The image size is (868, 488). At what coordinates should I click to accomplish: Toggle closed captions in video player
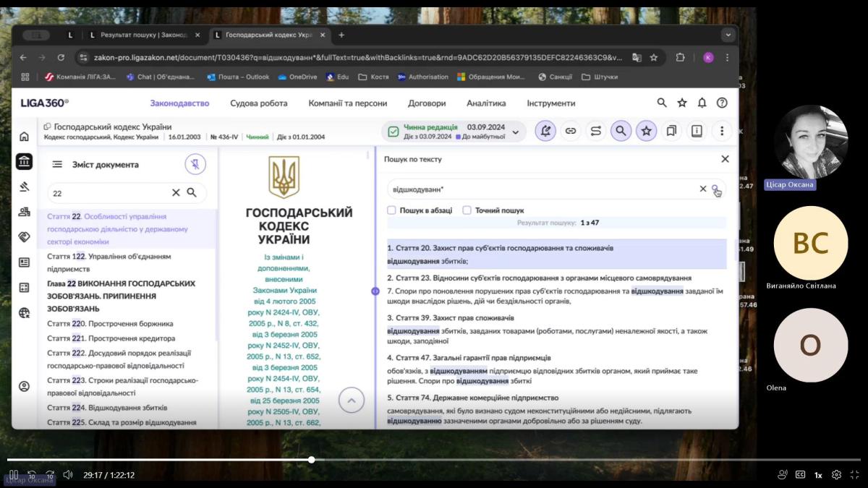(x=800, y=475)
